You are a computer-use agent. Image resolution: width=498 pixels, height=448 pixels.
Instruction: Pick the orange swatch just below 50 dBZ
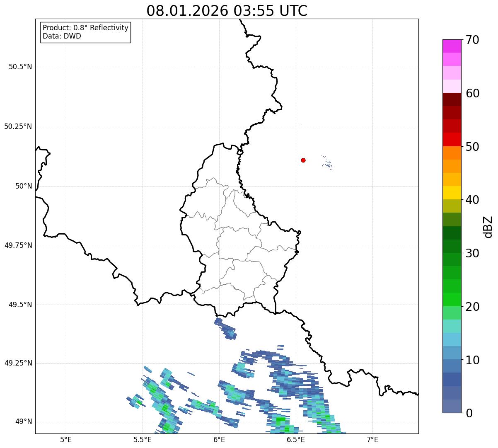tap(452, 153)
